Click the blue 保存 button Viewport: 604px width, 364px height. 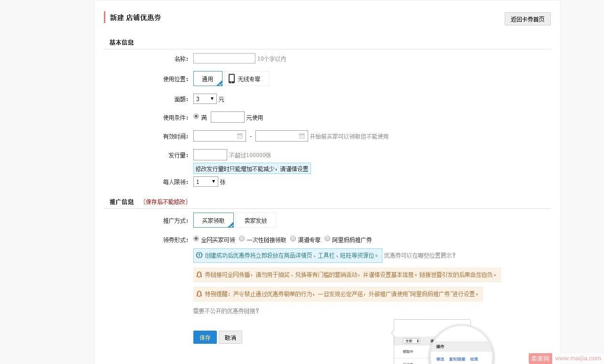pos(205,337)
